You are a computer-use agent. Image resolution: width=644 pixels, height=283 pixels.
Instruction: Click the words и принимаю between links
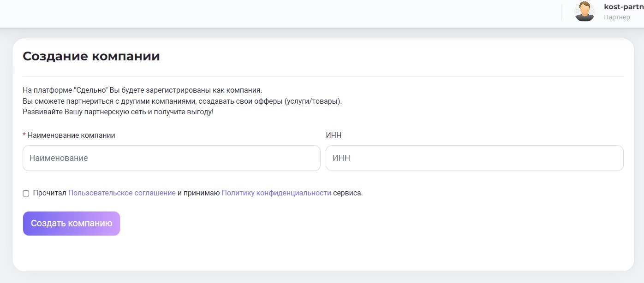pyautogui.click(x=198, y=193)
